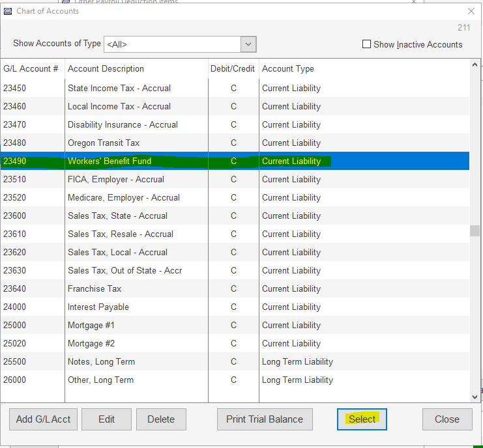Viewport: 483px width, 448px height.
Task: Enable Show Inactive Accounts checkbox
Action: 366,44
